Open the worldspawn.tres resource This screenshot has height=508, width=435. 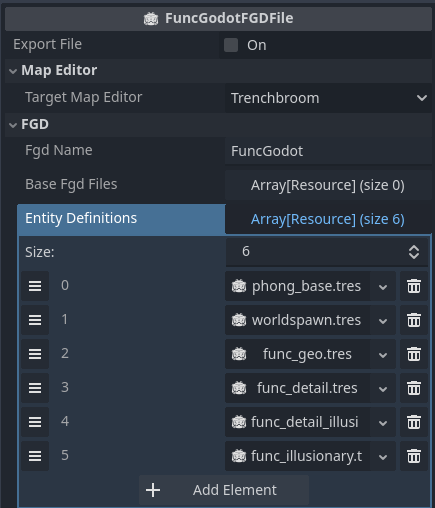coord(297,320)
